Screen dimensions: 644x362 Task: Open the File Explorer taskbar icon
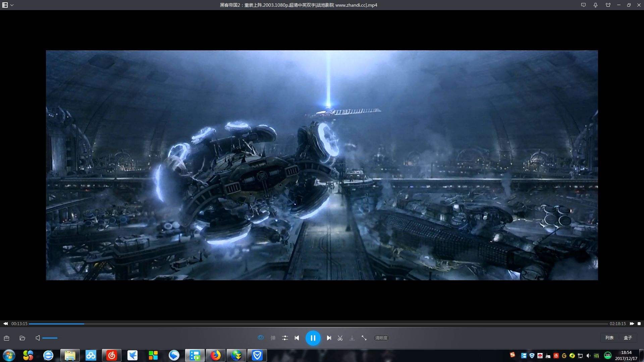[70, 355]
